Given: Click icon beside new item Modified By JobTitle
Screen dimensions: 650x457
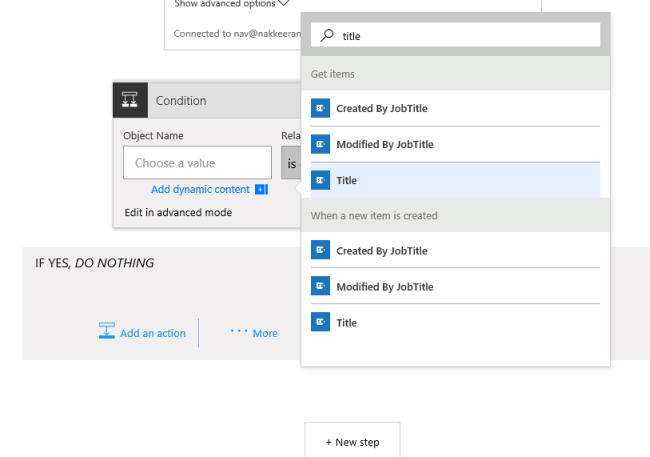Looking at the screenshot, I should [320, 287].
